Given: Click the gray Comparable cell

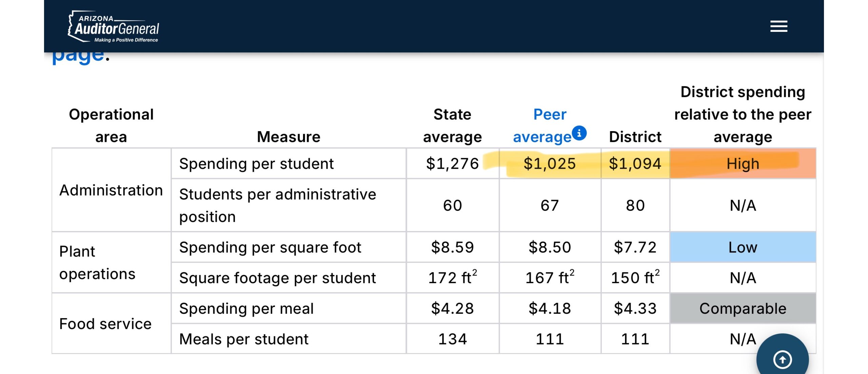Looking at the screenshot, I should (743, 309).
